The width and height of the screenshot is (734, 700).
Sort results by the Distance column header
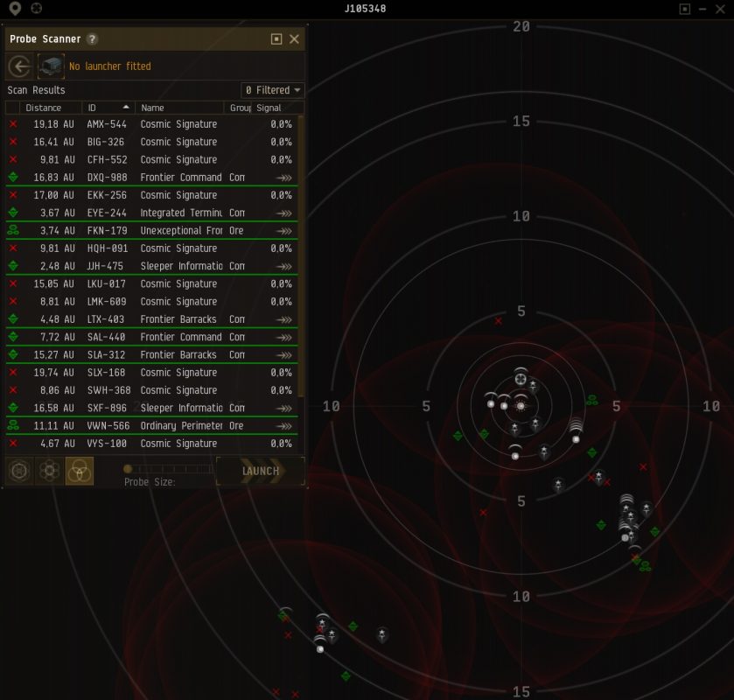[44, 108]
